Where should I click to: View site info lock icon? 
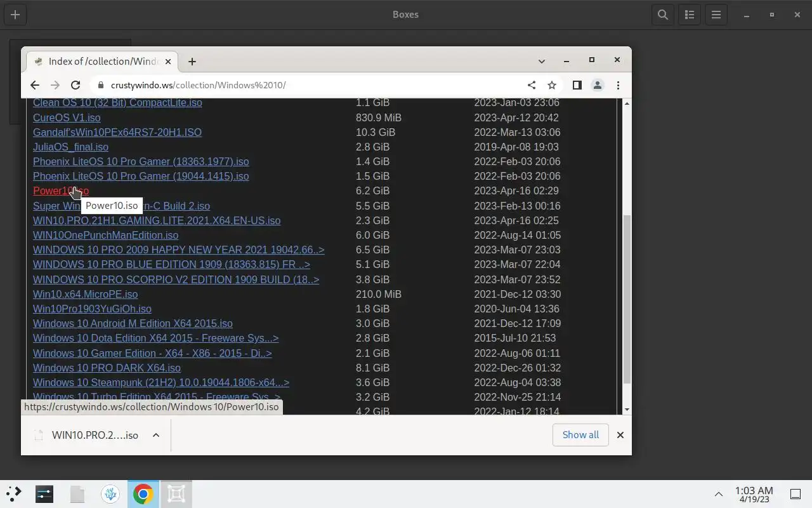pos(100,85)
